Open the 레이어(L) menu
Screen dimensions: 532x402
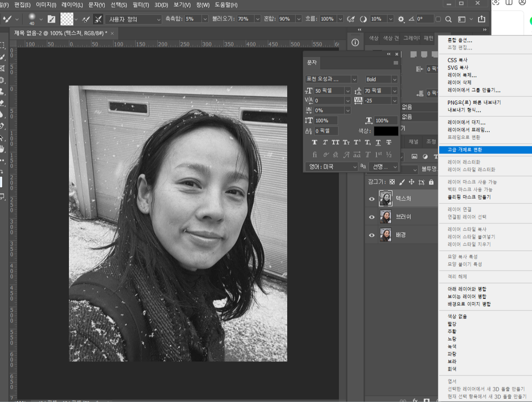(x=72, y=5)
